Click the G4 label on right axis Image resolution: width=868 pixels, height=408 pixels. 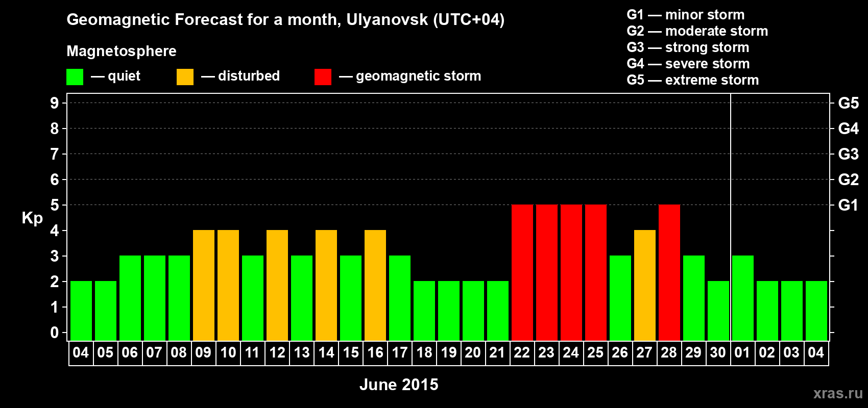coord(848,129)
